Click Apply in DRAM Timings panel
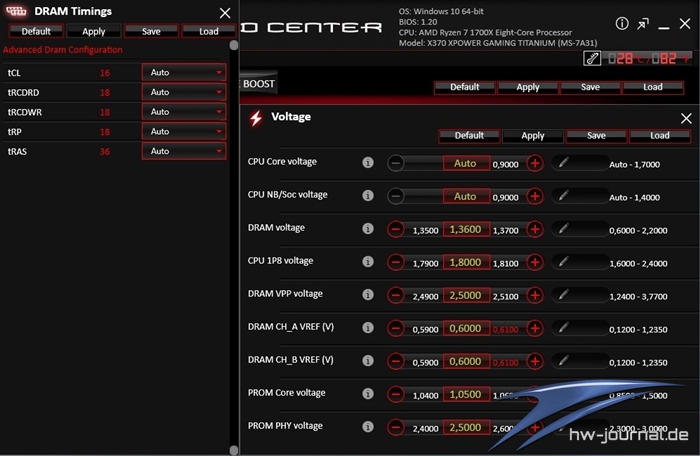 [94, 31]
